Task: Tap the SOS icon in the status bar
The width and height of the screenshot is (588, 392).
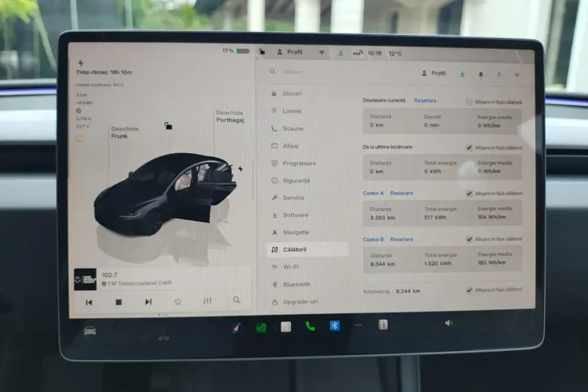Action: click(x=358, y=54)
